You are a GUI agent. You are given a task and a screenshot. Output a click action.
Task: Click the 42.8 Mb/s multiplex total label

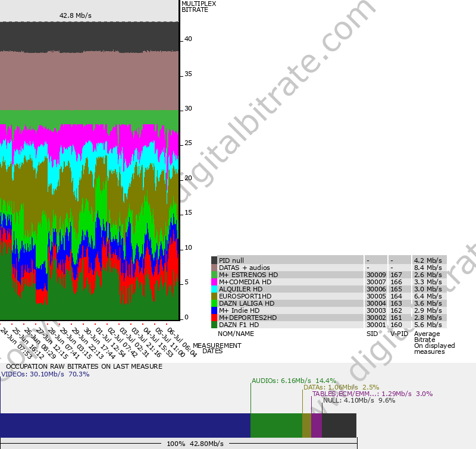76,15
